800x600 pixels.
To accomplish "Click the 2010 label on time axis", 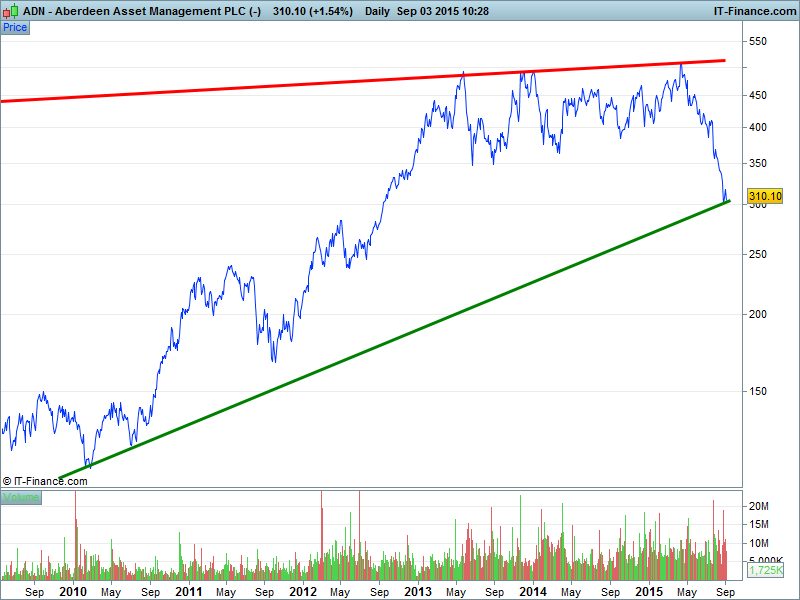I will pos(73,592).
